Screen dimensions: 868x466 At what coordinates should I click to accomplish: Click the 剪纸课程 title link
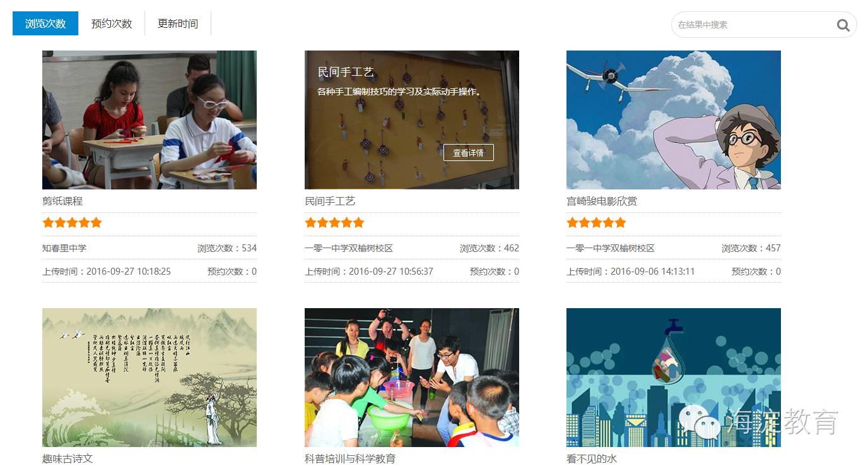coord(62,201)
